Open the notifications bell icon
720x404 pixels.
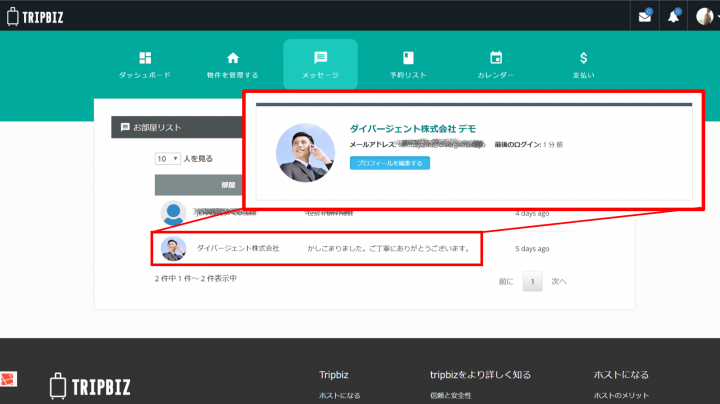[673, 17]
